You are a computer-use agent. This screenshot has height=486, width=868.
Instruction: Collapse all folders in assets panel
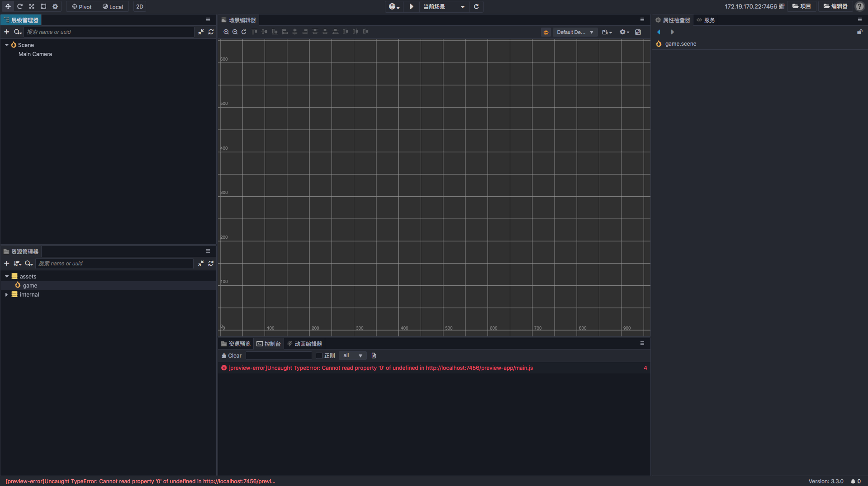coord(201,263)
